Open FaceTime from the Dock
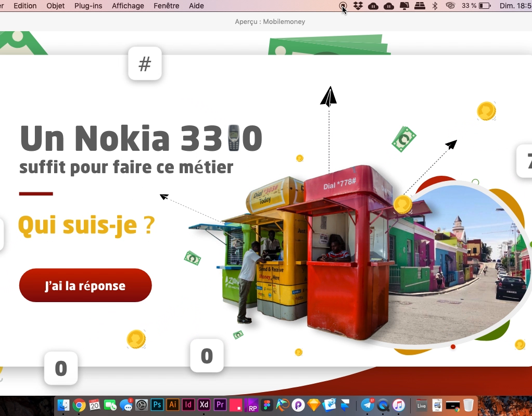 click(110, 405)
